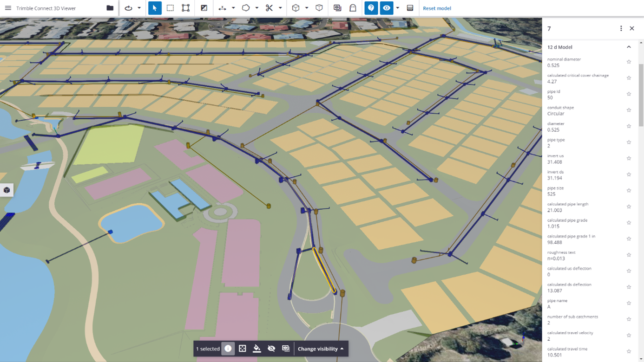Viewport: 644px width, 362px height.
Task: Activate the select arrow pointer tool
Action: point(155,8)
